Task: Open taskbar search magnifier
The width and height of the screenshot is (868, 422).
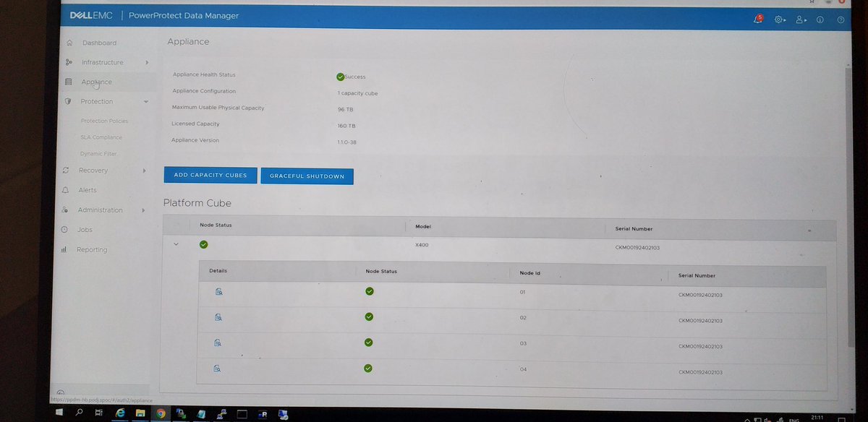Action: tap(79, 413)
